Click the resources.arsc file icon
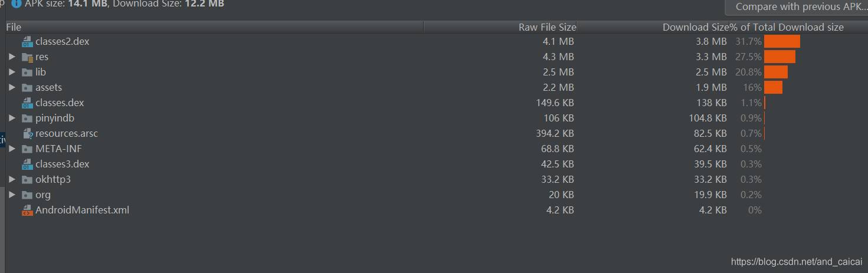 (27, 134)
